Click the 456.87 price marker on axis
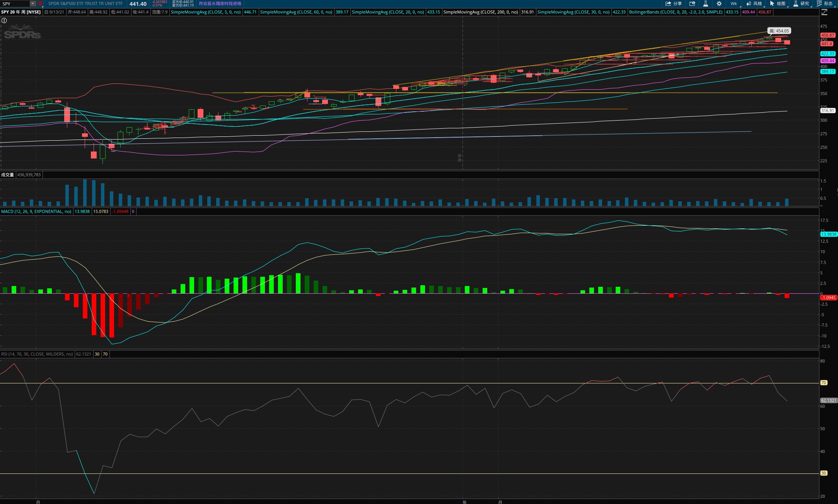 click(x=828, y=35)
